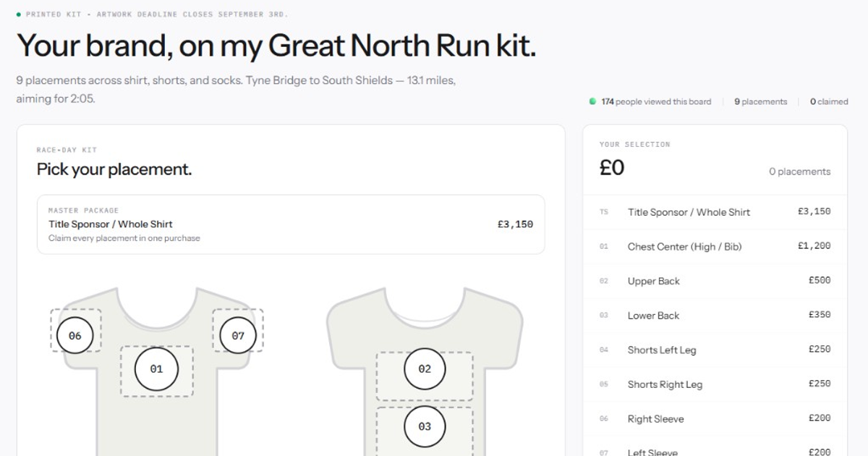The image size is (868, 456).
Task: Click the £350 price for Lower Back
Action: 820,315
